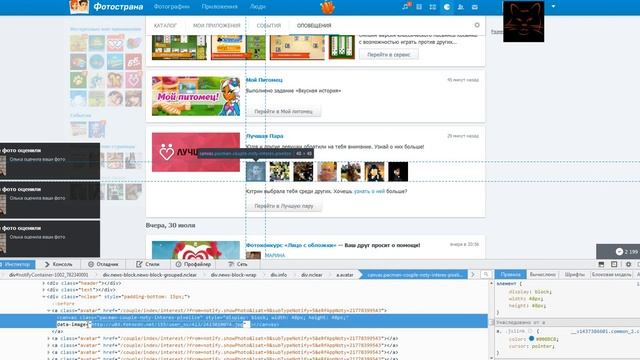Open devtools settings gear icon

tap(629, 264)
